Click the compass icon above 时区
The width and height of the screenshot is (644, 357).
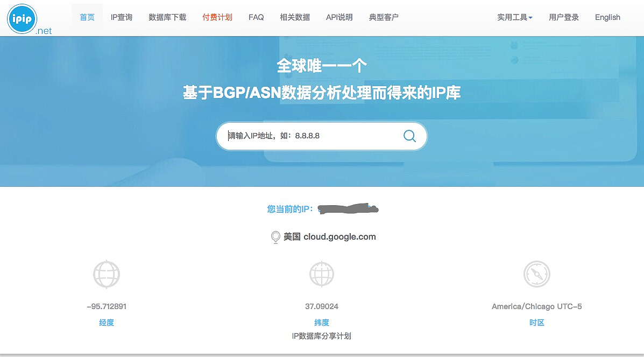tap(536, 274)
